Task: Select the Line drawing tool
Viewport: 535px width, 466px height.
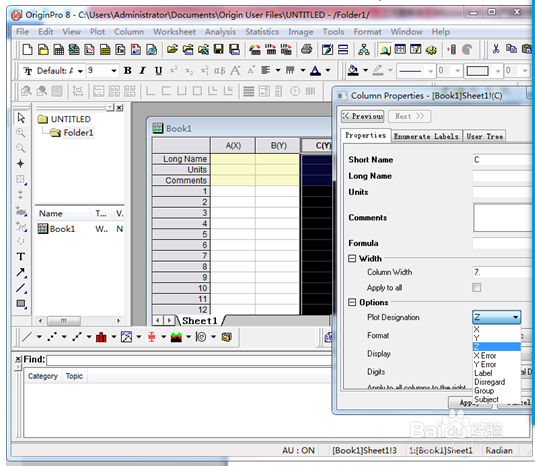Action: pyautogui.click(x=21, y=288)
